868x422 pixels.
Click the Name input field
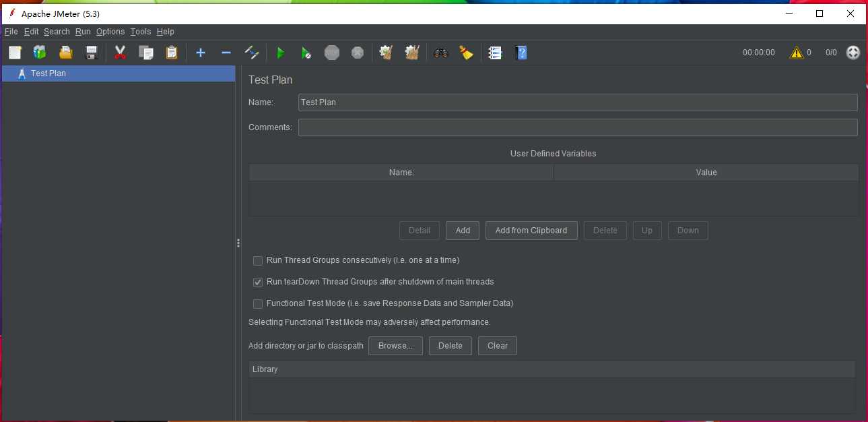point(578,102)
